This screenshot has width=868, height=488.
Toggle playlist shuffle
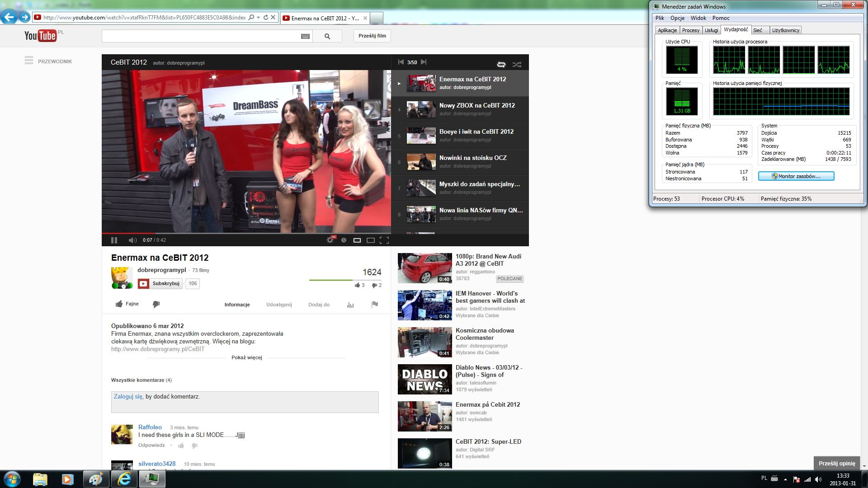[517, 64]
